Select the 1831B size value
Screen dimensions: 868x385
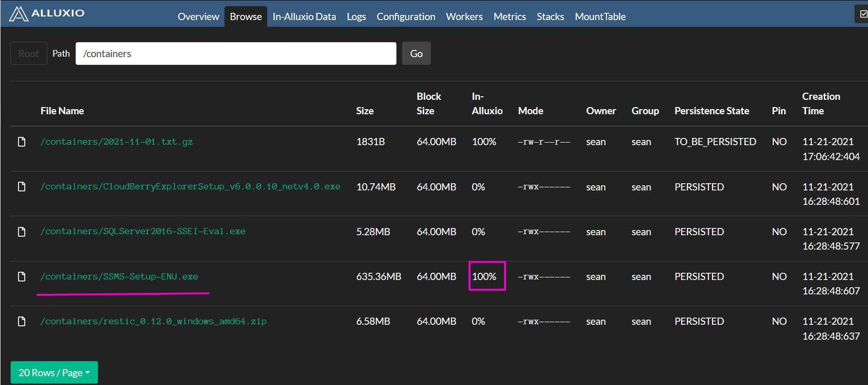click(371, 142)
